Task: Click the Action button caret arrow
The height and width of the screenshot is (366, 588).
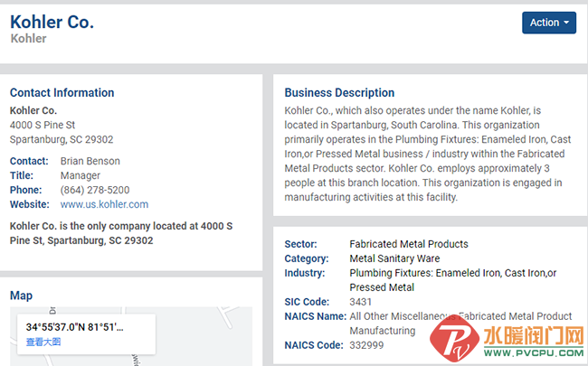Action: [566, 23]
